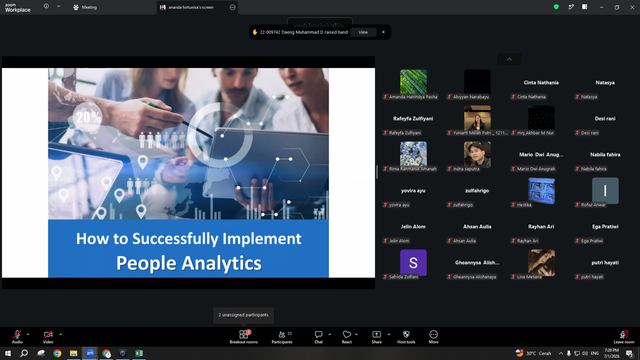Click the Ega Pratiwi participant tile
Image resolution: width=640 pixels, height=360 pixels.
605,228
